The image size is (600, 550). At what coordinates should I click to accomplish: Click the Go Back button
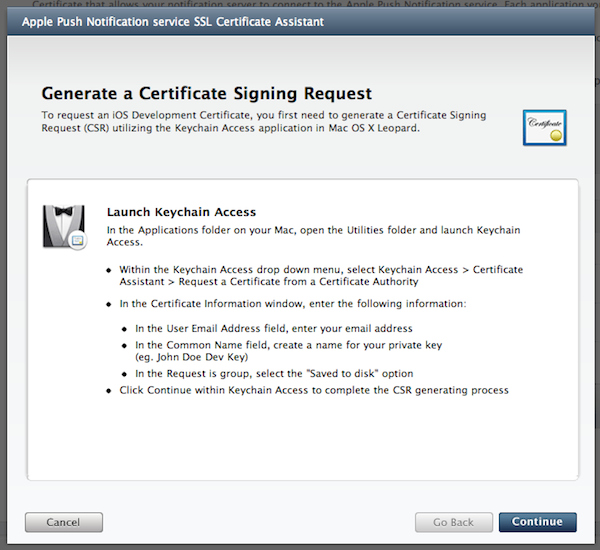click(453, 522)
